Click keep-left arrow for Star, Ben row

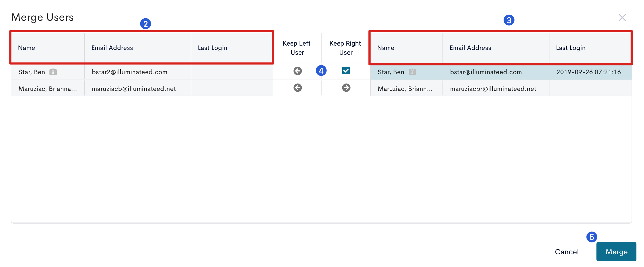(x=297, y=71)
